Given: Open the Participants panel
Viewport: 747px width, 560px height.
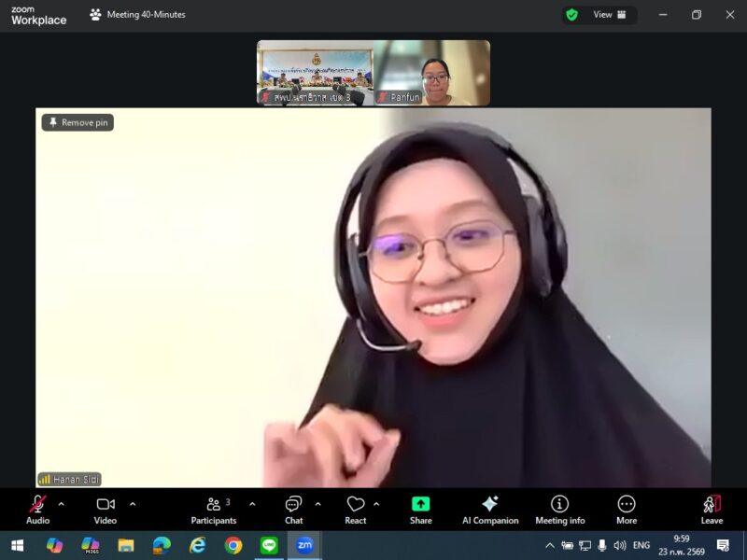Looking at the screenshot, I should pos(214,510).
